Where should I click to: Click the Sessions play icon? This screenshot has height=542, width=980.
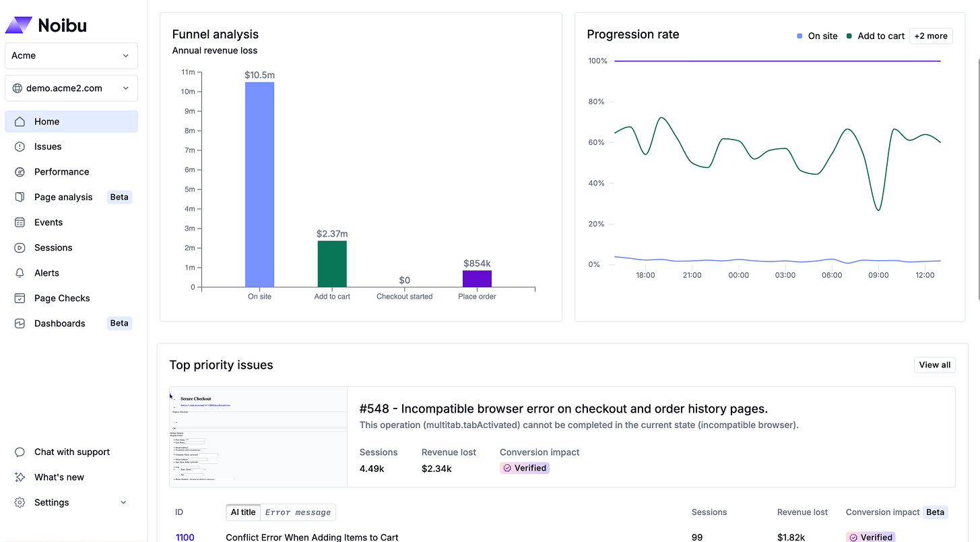20,248
